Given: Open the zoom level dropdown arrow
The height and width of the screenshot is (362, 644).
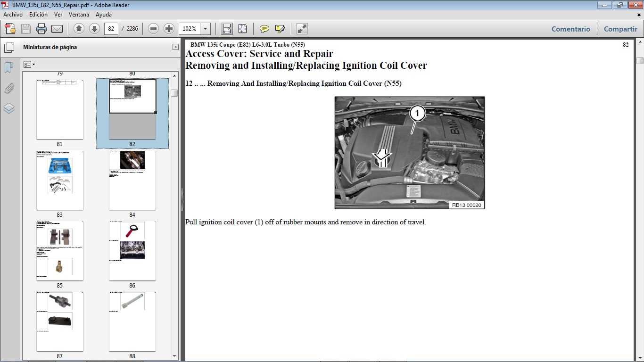Looking at the screenshot, I should point(206,29).
